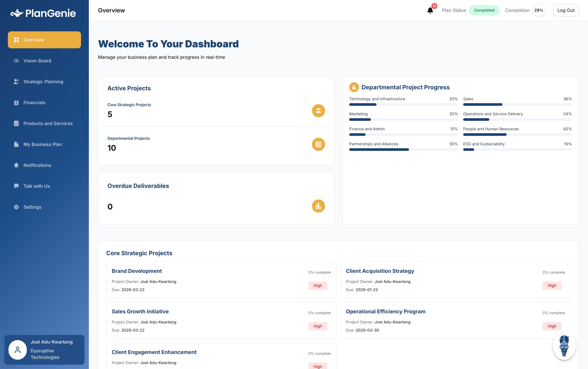Navigate to Products and Services
Image resolution: width=588 pixels, height=369 pixels.
48,123
